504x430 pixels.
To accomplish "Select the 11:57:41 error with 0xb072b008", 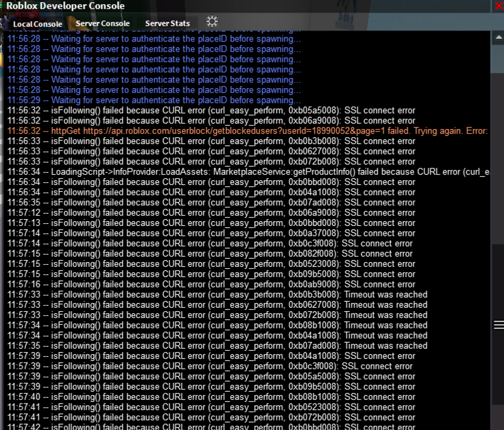I will point(211,418).
